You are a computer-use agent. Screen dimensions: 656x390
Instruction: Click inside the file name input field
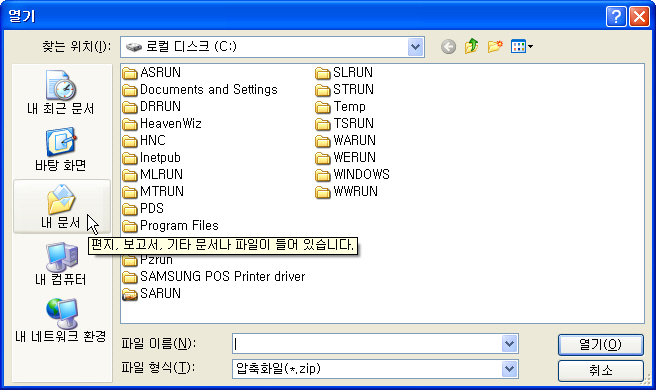tap(367, 344)
